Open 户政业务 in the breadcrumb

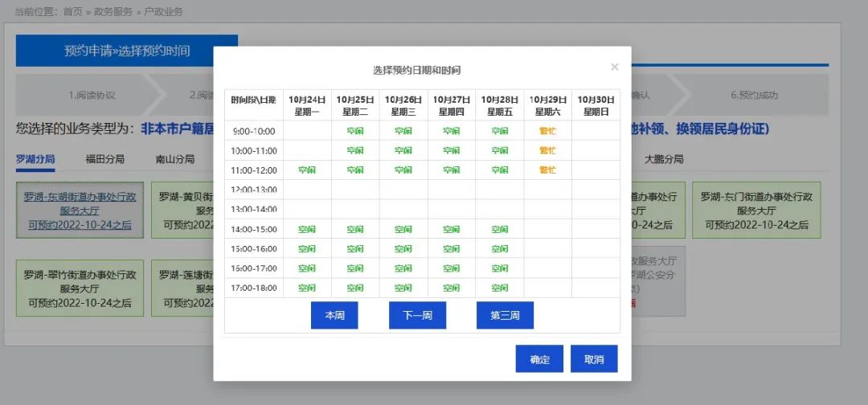[165, 11]
